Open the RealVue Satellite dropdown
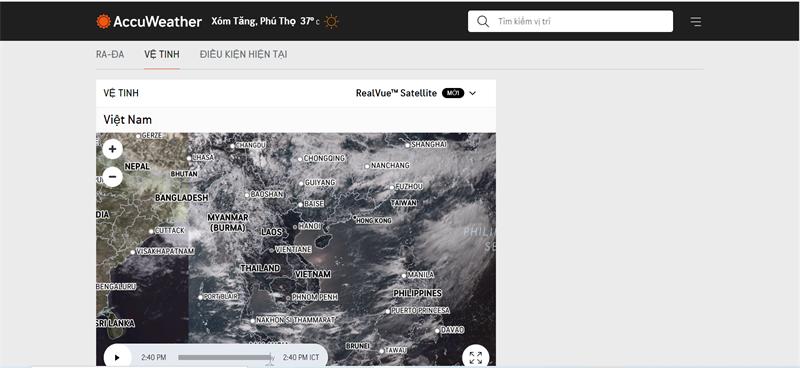This screenshot has height=368, width=800. [x=416, y=93]
